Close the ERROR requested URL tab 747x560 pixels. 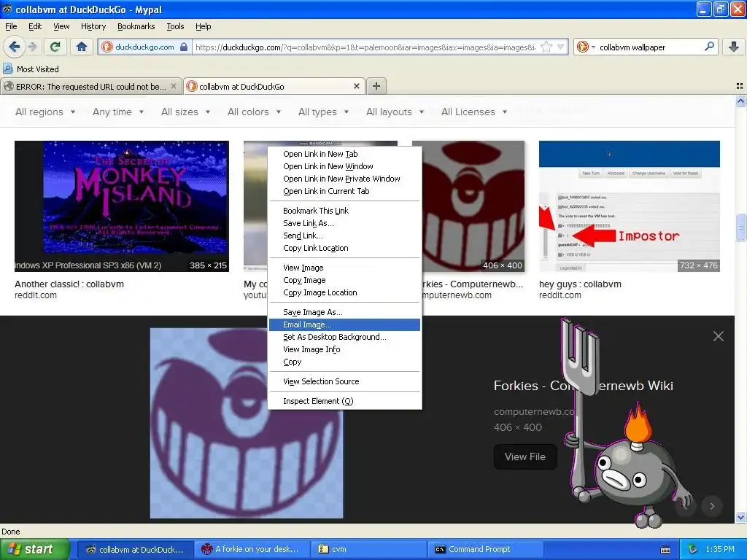[x=174, y=86]
